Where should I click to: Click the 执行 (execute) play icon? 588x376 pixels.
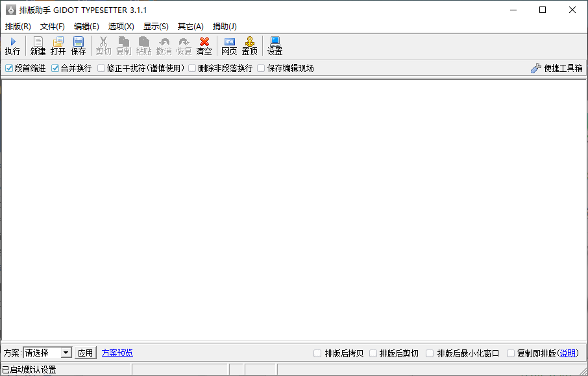[x=13, y=41]
